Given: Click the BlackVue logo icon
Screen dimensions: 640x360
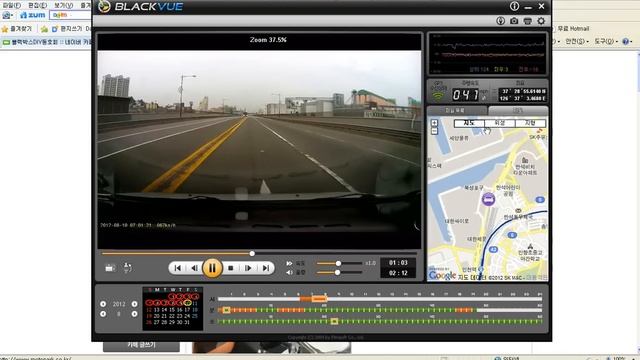Looking at the screenshot, I should [104, 7].
